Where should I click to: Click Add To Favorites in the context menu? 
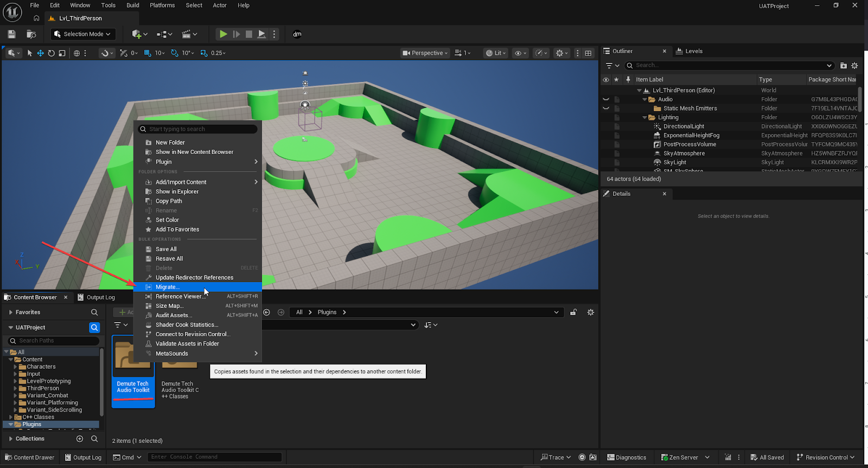(x=197, y=229)
